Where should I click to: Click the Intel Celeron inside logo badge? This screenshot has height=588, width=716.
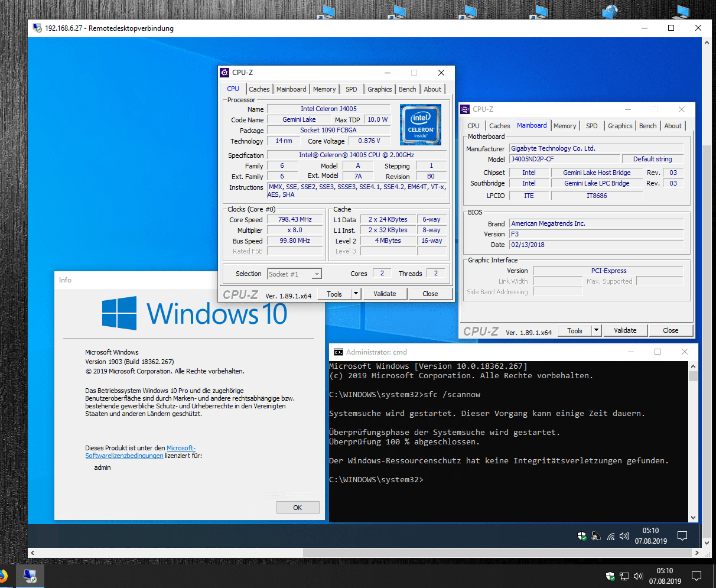pyautogui.click(x=421, y=125)
